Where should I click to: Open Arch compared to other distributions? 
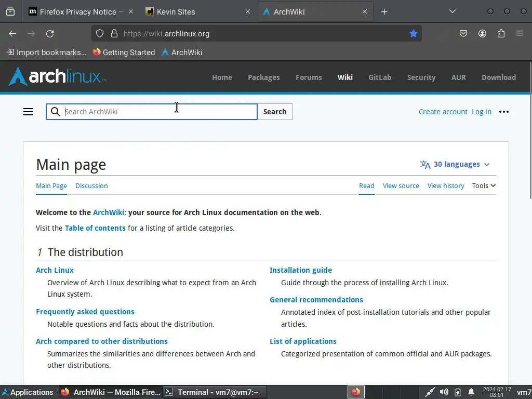102,341
